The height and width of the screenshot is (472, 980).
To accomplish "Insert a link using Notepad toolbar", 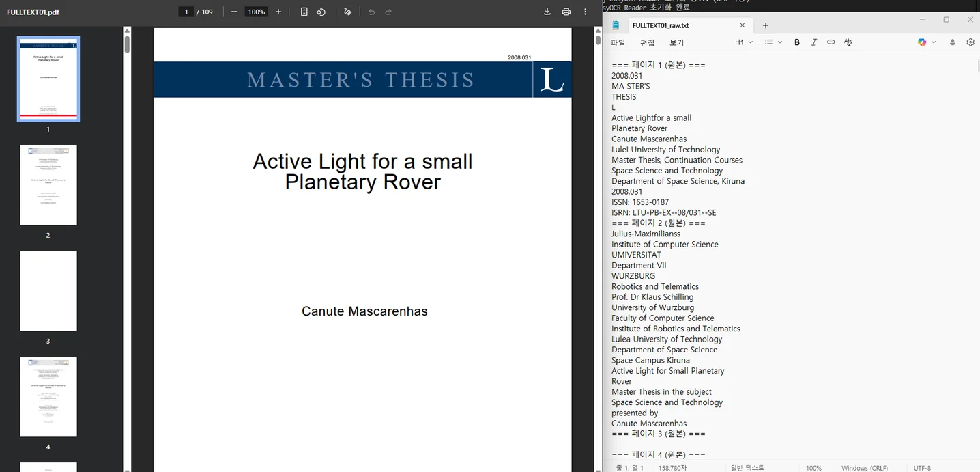I will click(x=831, y=42).
